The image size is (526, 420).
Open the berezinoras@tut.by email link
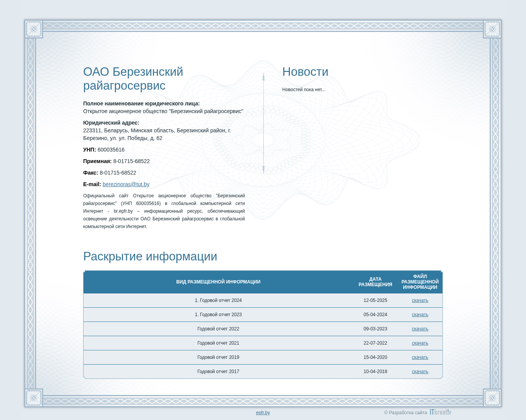click(x=126, y=184)
